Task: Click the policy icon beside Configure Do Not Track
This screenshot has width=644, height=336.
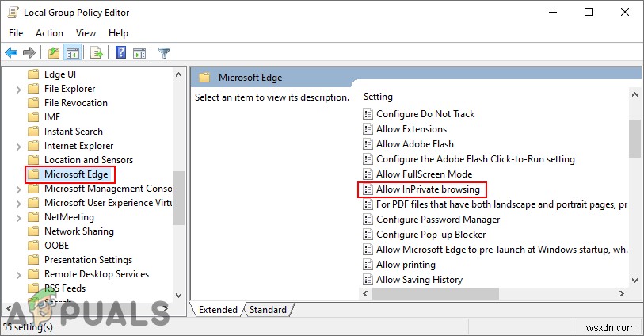Action: pos(368,114)
